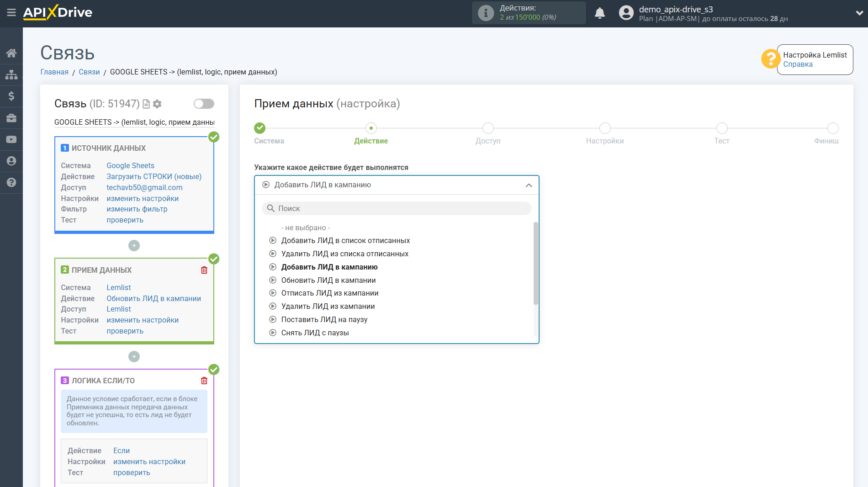The image size is (868, 487).
Task: Click 'изменить настройки' in ИСТОЧНИК ДАННЫХ
Action: (143, 199)
